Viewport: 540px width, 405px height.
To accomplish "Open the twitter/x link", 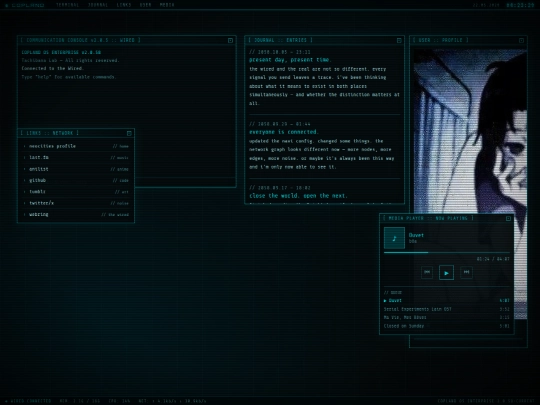I will [76, 203].
